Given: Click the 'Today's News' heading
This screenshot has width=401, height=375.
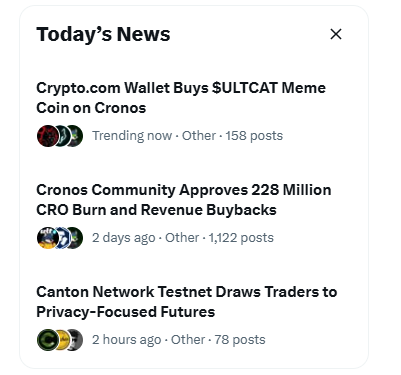Looking at the screenshot, I should (x=103, y=34).
